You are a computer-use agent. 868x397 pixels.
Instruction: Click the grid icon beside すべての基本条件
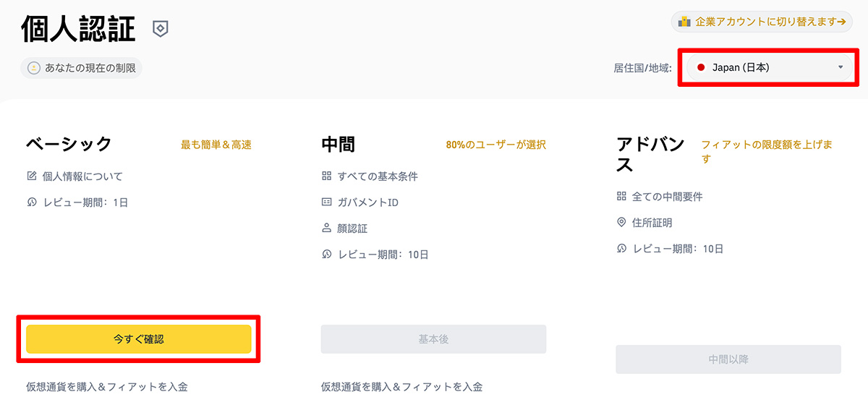(x=326, y=176)
